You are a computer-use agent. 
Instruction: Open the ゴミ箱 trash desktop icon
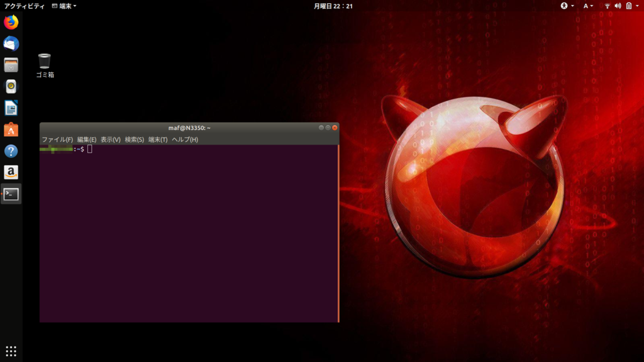45,65
